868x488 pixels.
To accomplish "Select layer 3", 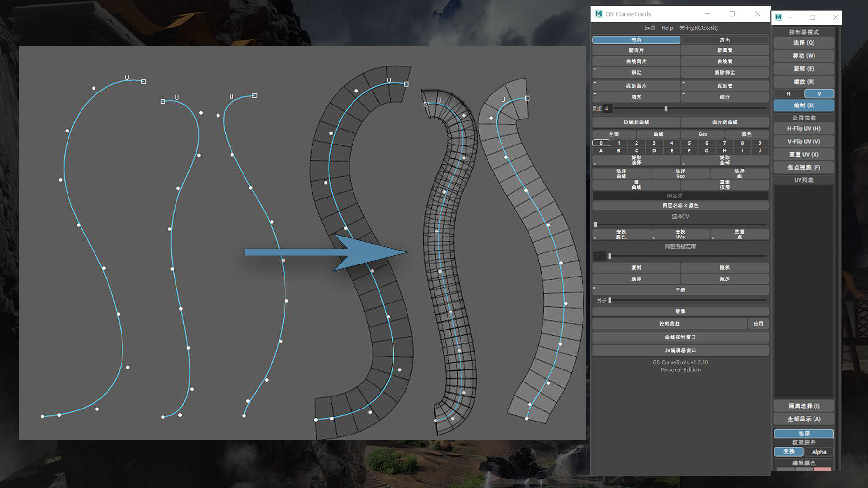I will point(654,143).
